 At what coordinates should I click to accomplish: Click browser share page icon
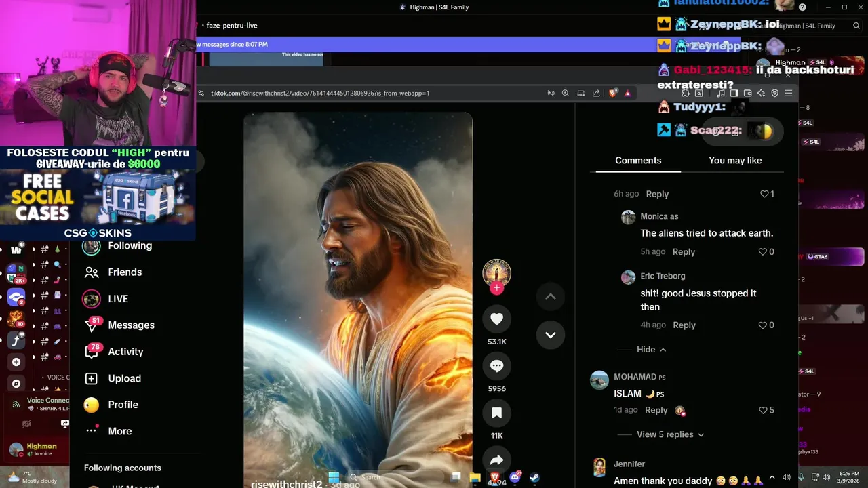click(x=596, y=94)
